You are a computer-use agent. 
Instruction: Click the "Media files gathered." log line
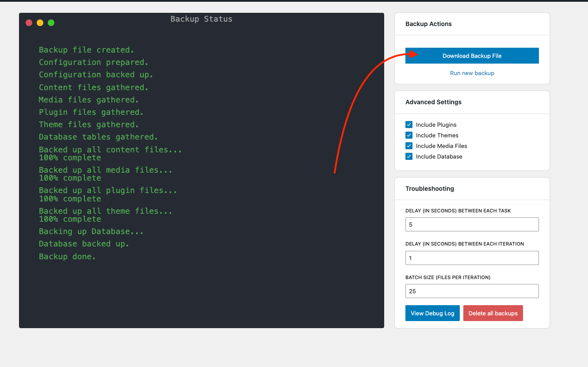click(x=89, y=100)
